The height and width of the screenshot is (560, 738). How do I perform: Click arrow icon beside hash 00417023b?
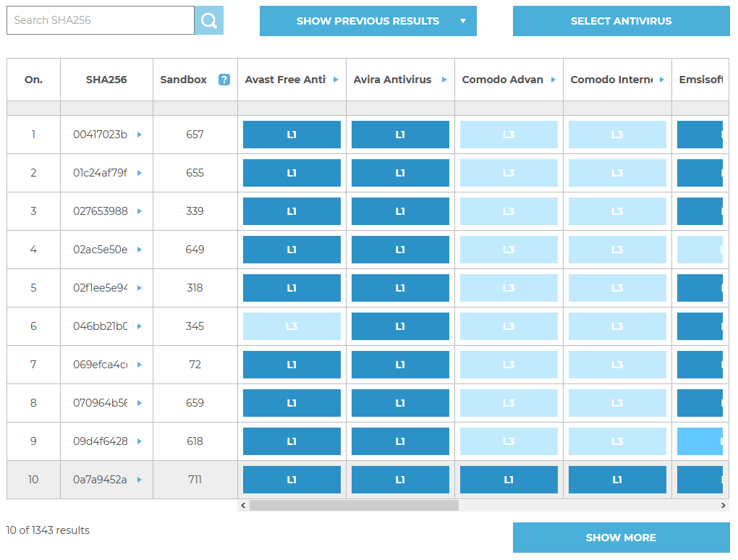(140, 135)
